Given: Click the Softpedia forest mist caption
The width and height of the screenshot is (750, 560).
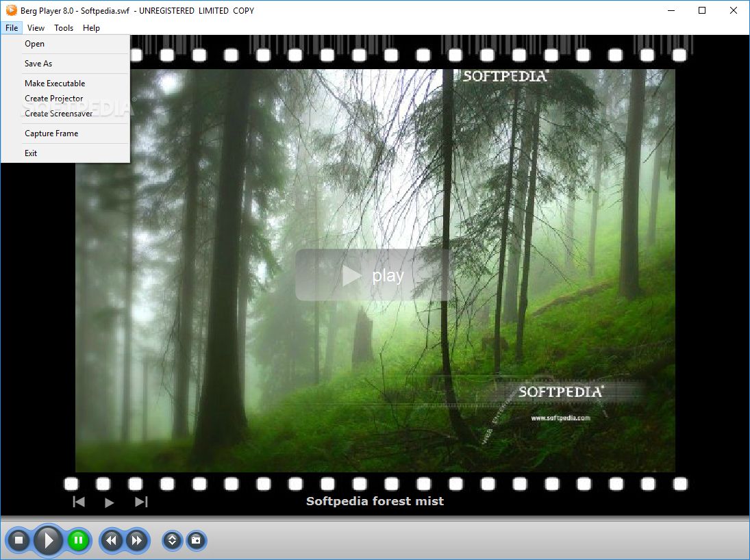Looking at the screenshot, I should [x=375, y=501].
